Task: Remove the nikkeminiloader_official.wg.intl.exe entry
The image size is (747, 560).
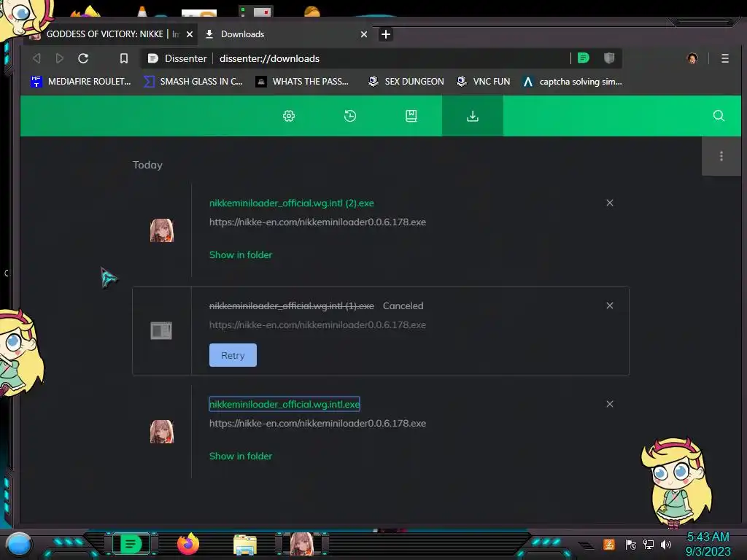Action: tap(609, 404)
